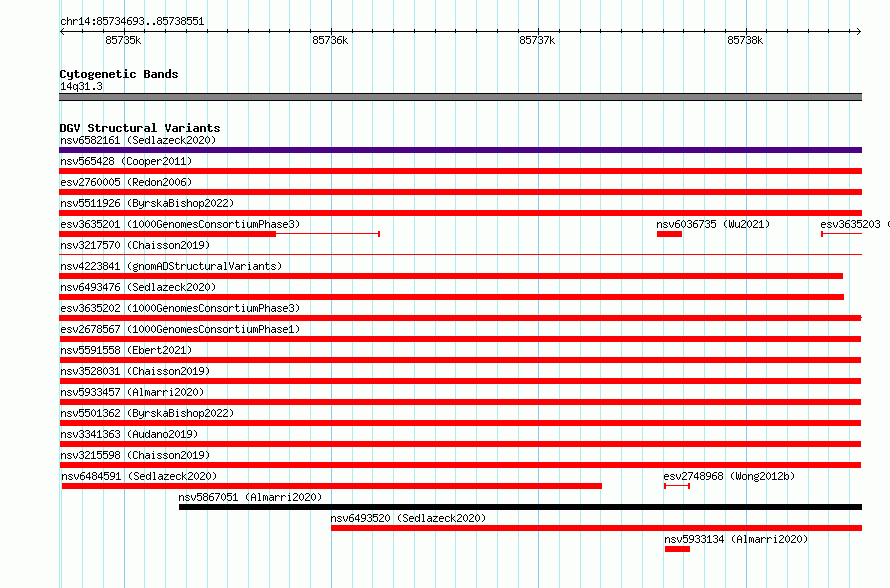The image size is (890, 588).
Task: Open the esv2760005 (Redon2006) variant
Action: click(126, 182)
